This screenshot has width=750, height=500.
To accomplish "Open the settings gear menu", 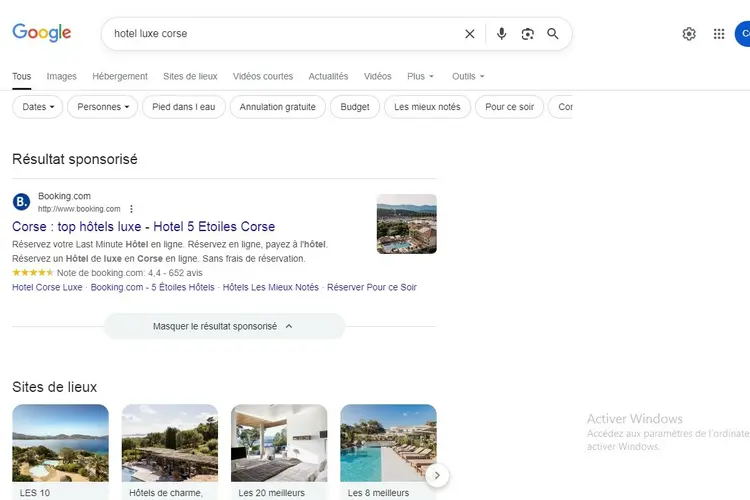I will 689,34.
